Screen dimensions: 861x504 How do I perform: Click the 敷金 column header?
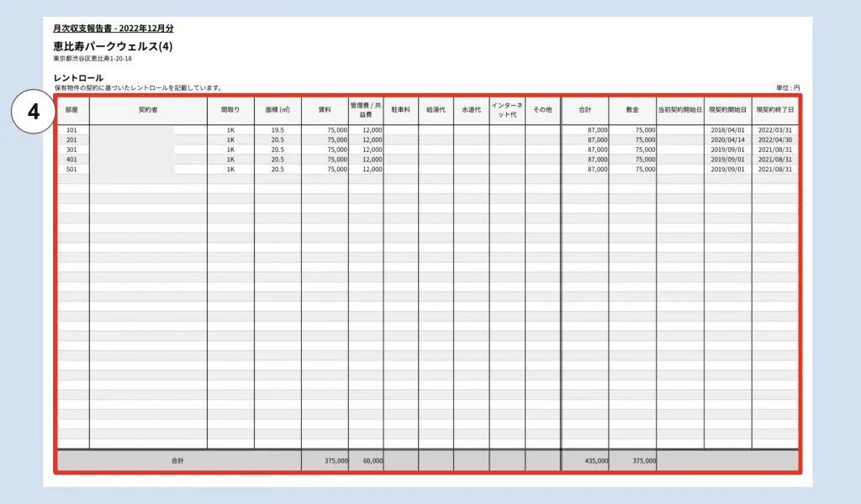click(632, 110)
